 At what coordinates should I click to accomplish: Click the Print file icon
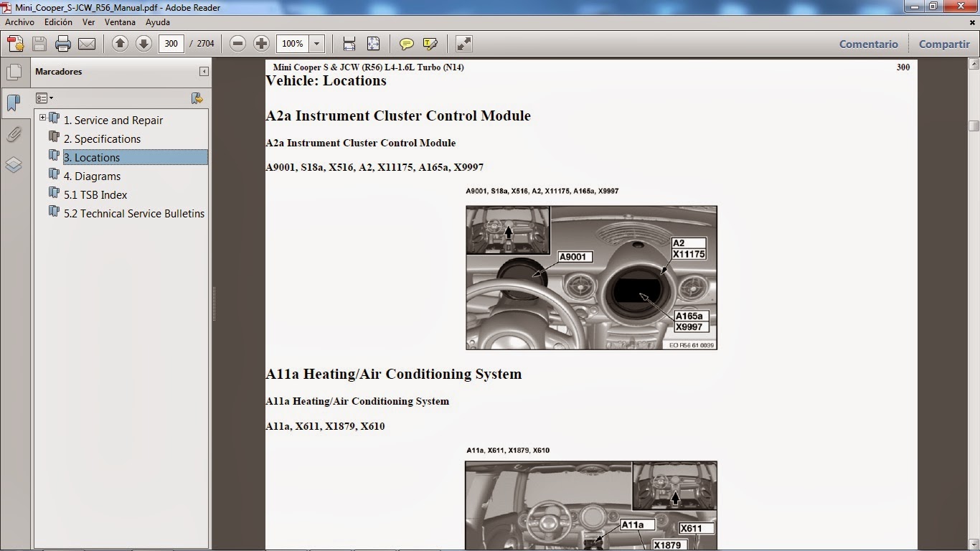63,44
